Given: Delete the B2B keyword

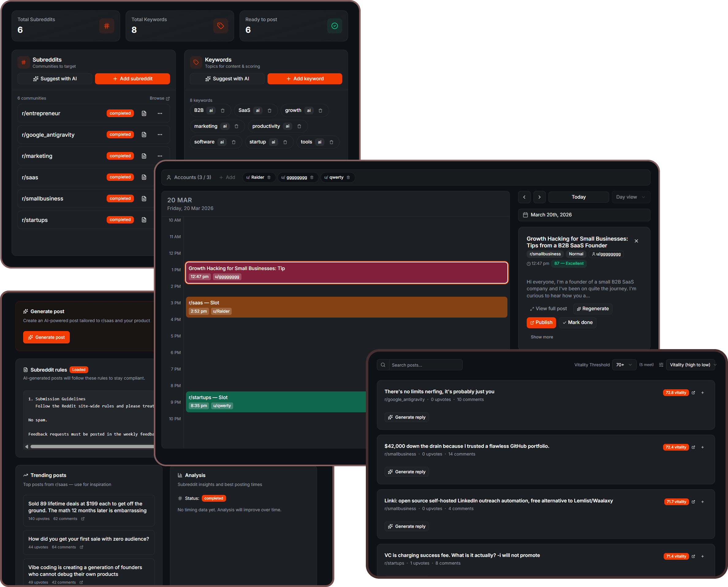Looking at the screenshot, I should tap(223, 110).
